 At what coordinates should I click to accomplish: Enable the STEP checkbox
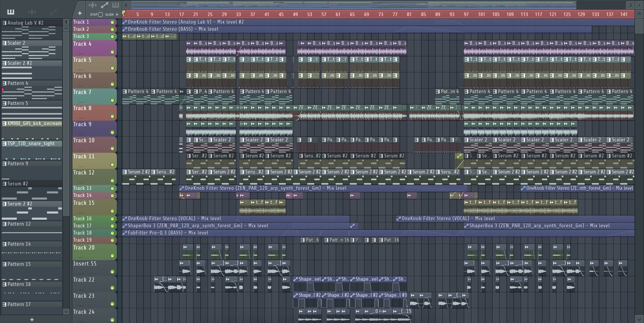click(x=100, y=15)
